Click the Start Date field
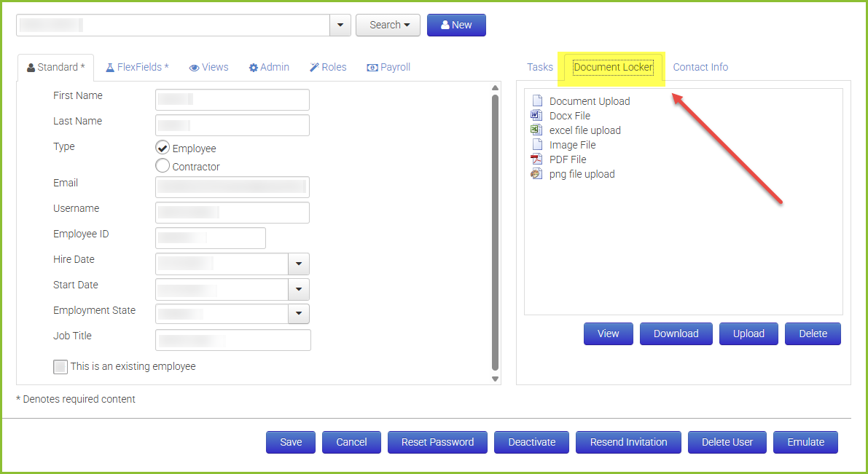The width and height of the screenshot is (868, 474). point(222,289)
